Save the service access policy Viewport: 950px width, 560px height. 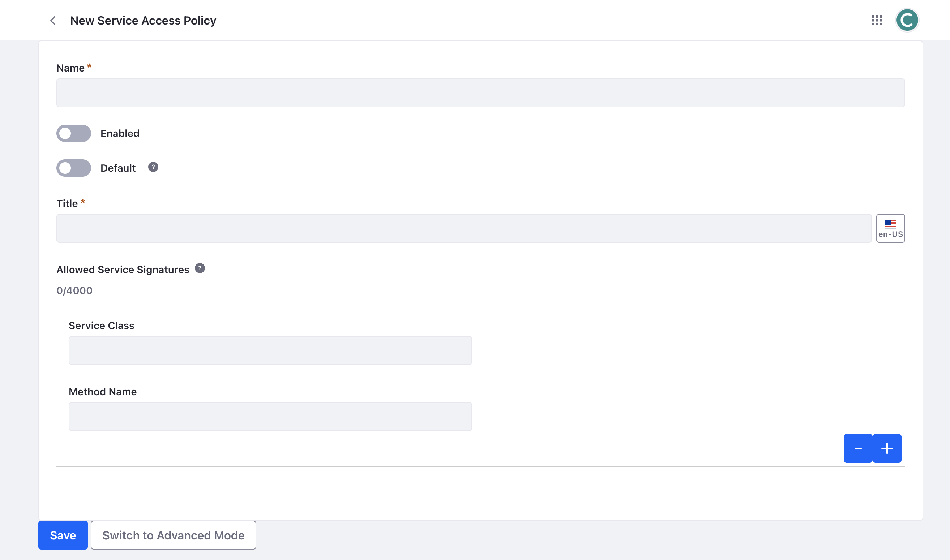[63, 535]
